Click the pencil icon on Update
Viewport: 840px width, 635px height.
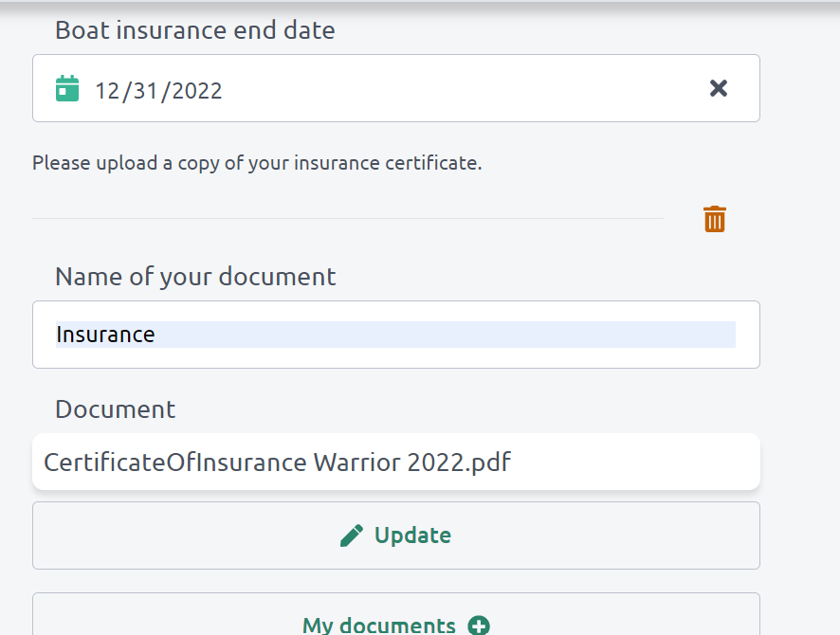tap(352, 535)
